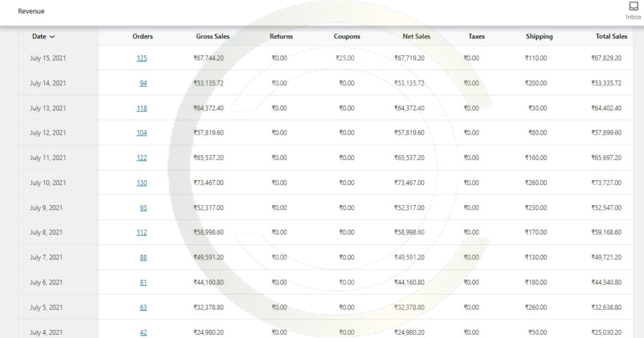
Task: Open the 93 orders link for July 9
Action: 143,208
